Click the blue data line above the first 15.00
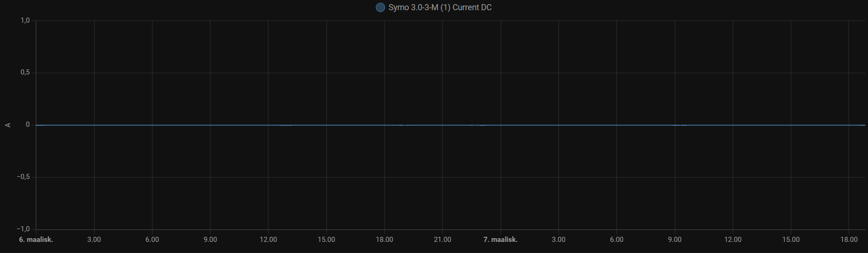 pos(326,125)
